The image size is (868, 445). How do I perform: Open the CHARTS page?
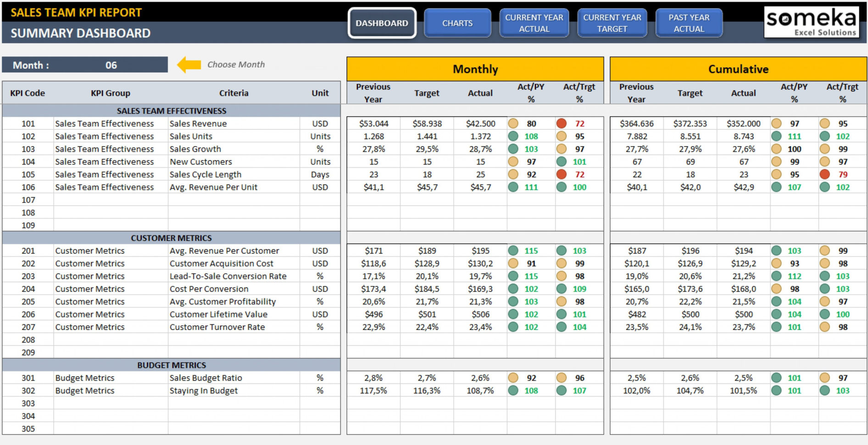(x=457, y=23)
